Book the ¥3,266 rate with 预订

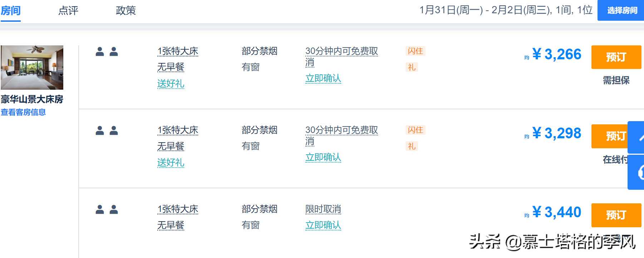click(x=616, y=57)
